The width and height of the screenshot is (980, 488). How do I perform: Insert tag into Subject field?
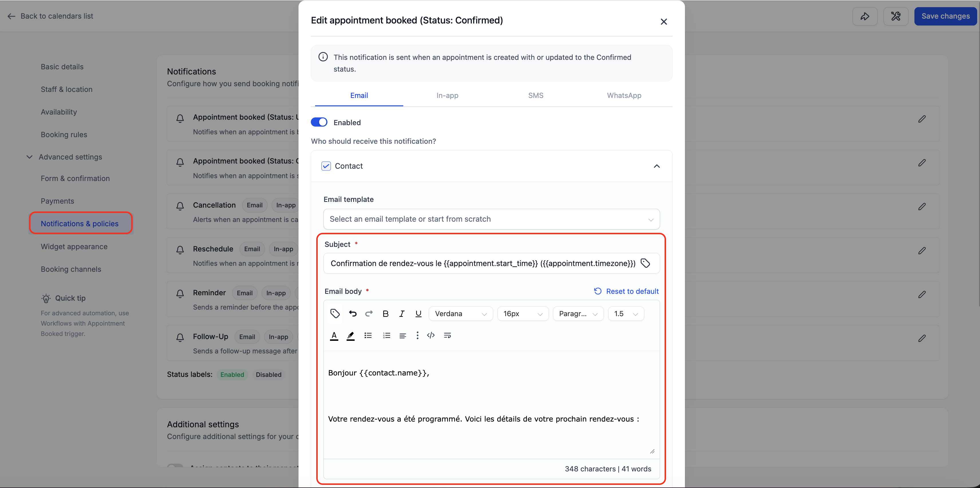[645, 263]
